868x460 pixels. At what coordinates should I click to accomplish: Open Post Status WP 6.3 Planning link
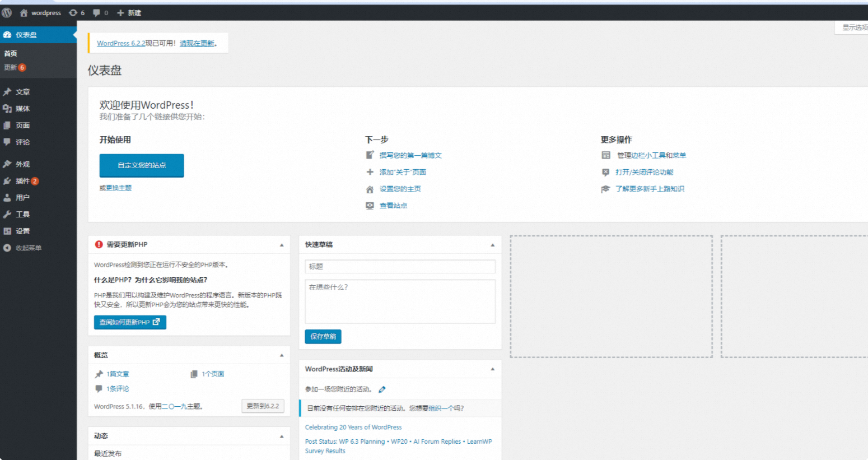pos(399,446)
